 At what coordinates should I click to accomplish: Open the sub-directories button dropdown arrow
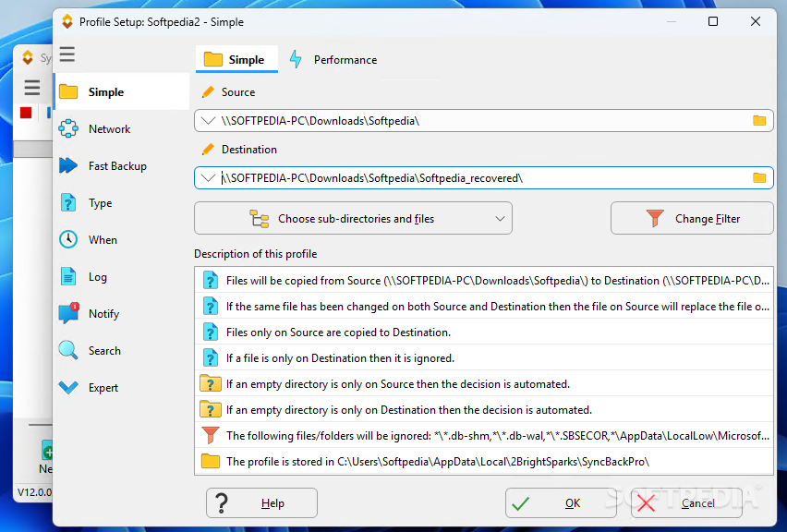tap(500, 219)
